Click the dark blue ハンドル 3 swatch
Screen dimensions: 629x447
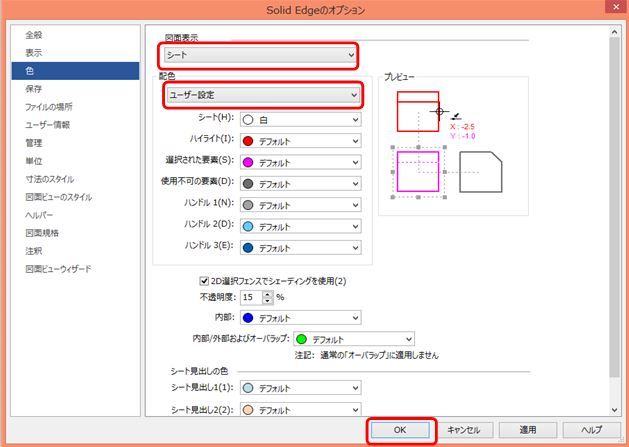[248, 248]
